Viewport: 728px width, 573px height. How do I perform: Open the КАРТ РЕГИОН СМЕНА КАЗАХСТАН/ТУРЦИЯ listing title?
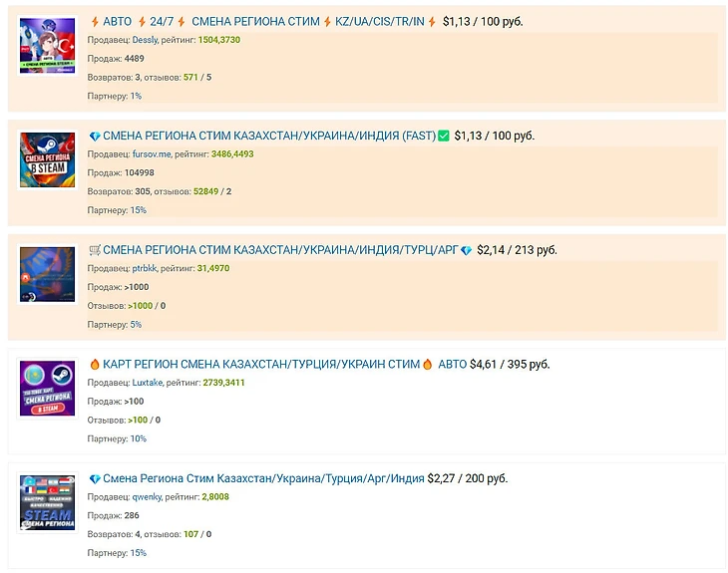point(261,365)
